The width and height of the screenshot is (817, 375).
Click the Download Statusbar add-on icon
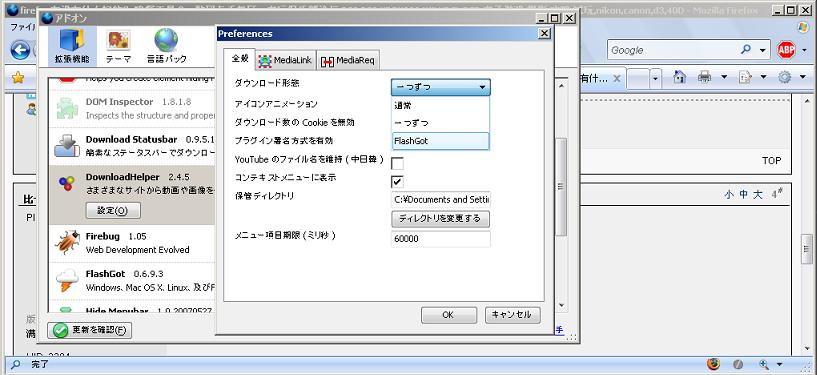click(67, 146)
